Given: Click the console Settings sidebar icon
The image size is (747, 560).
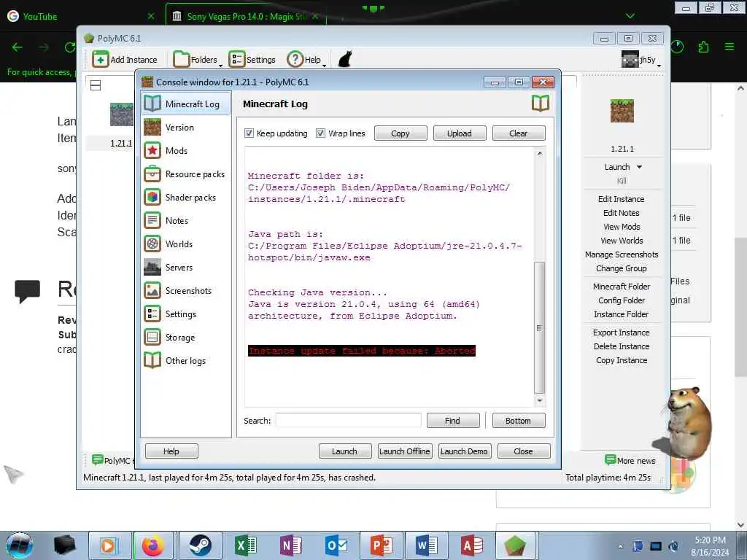Looking at the screenshot, I should 152,314.
